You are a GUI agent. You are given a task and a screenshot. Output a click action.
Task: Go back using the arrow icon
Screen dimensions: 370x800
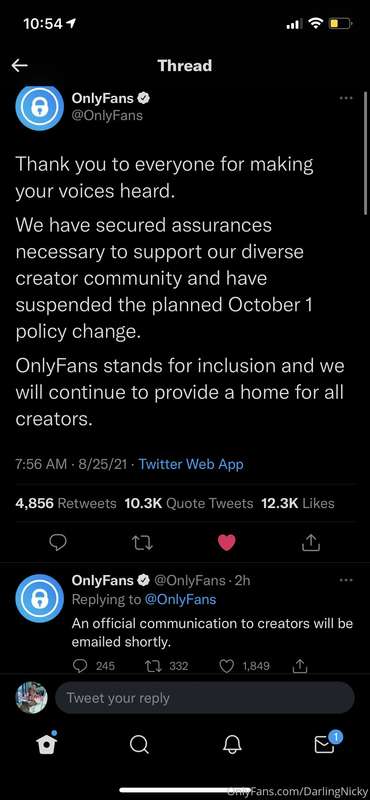[19, 65]
